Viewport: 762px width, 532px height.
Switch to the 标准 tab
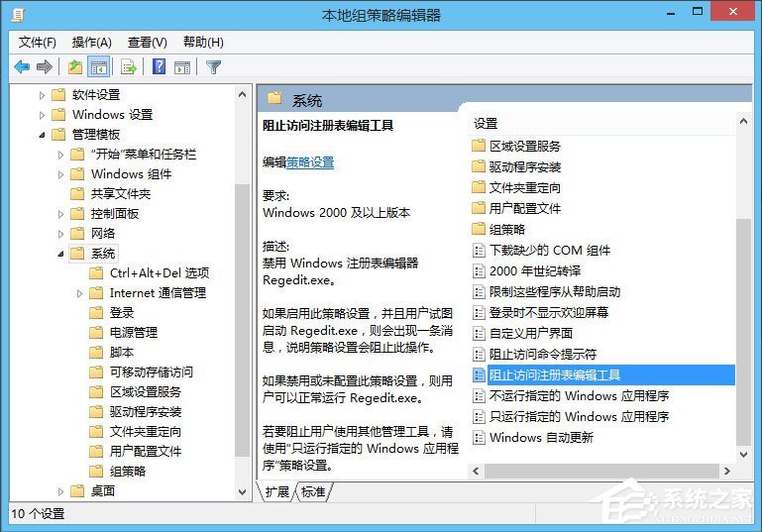pos(313,492)
